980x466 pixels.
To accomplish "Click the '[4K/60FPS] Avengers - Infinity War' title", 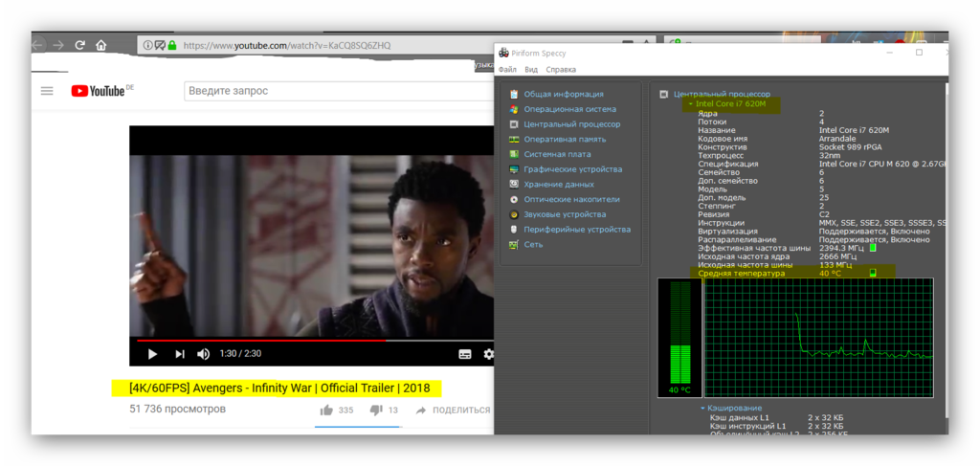I will [x=279, y=388].
